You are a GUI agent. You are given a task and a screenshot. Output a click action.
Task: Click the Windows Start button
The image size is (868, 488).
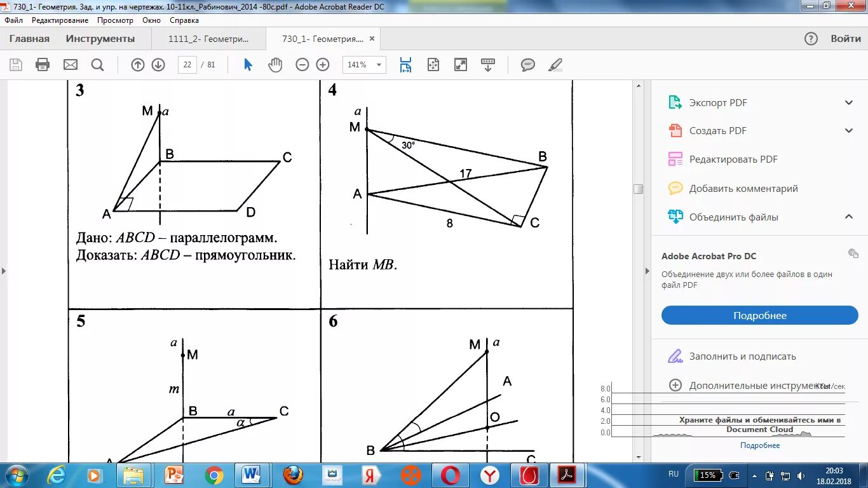(x=15, y=475)
